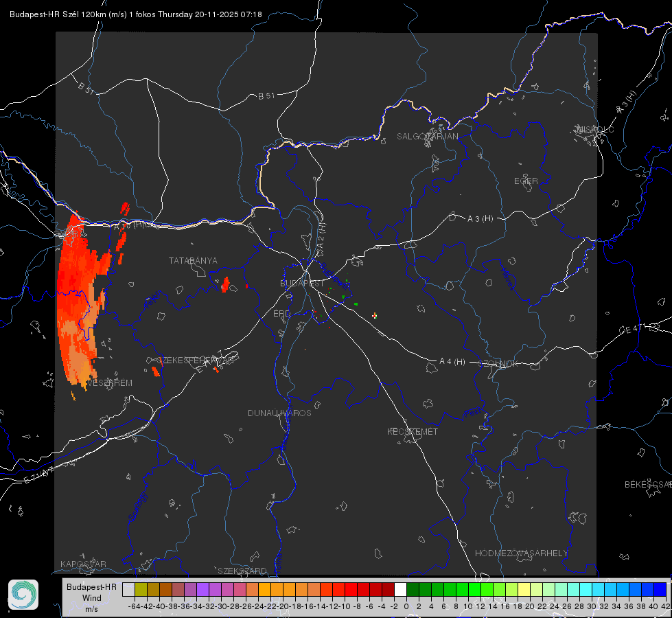Click the blue Somogy county label
This screenshot has width=672, height=618.
pyautogui.click(x=137, y=507)
